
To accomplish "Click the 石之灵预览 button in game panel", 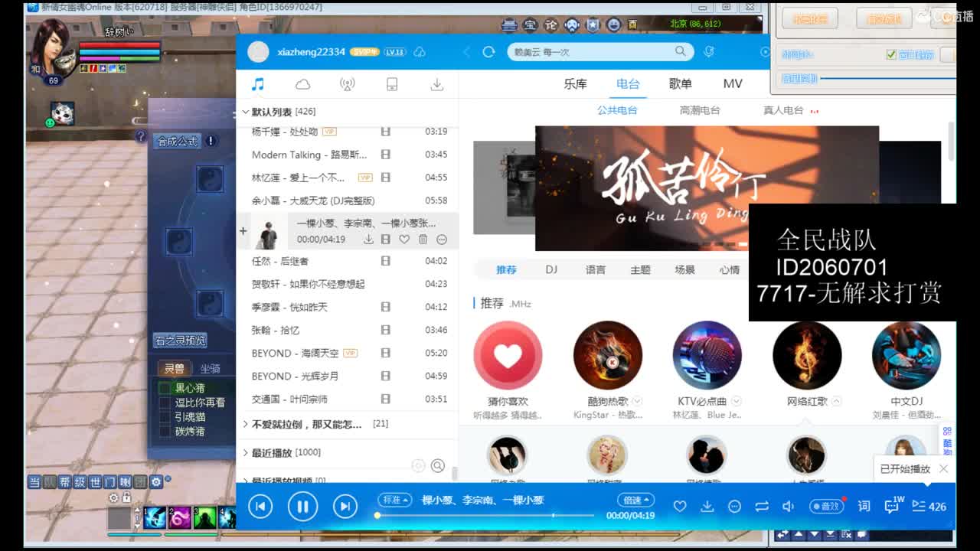I will point(181,341).
